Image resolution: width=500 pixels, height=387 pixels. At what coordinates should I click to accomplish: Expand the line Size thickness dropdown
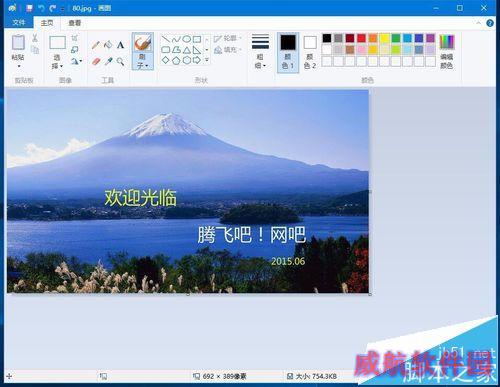[x=260, y=52]
